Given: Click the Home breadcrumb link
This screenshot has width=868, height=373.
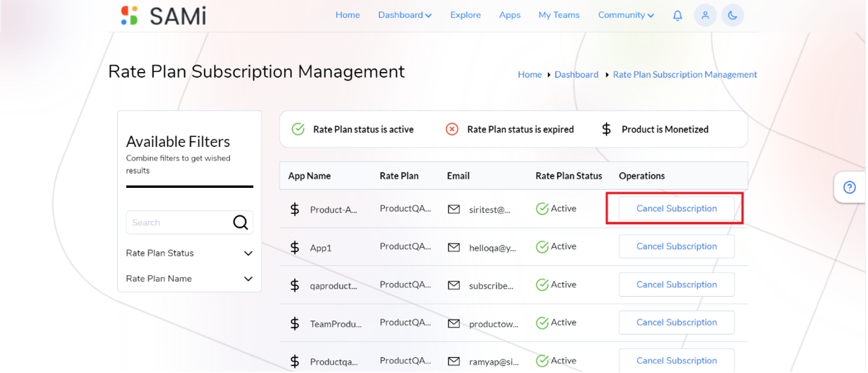Looking at the screenshot, I should point(530,74).
